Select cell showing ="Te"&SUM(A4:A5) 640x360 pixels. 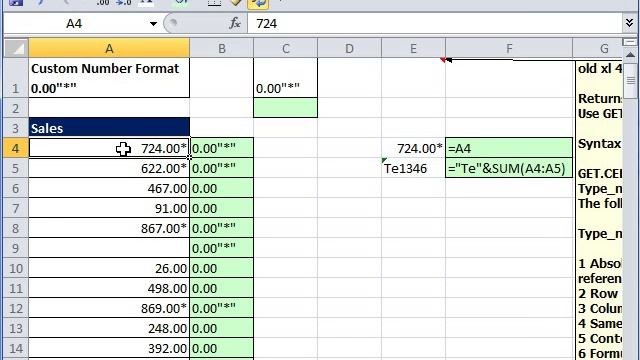[509, 168]
